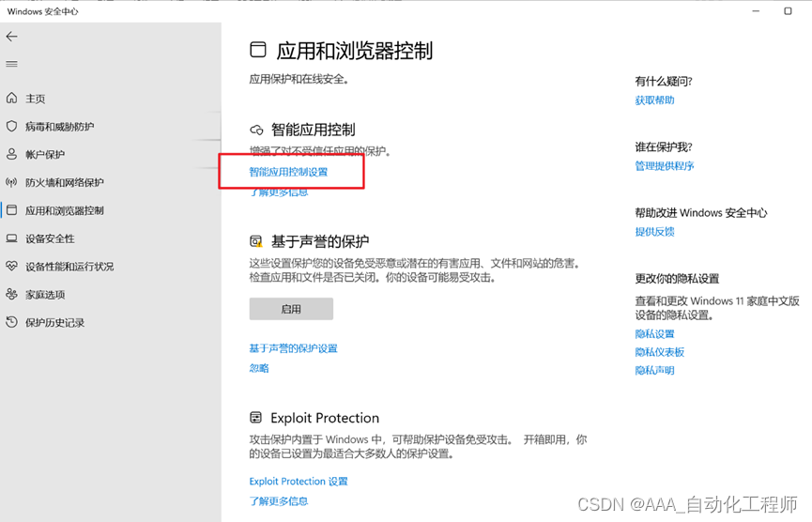Click the laptop icon for 设备安全性
Screen dimensions: 812x522
pyautogui.click(x=11, y=238)
